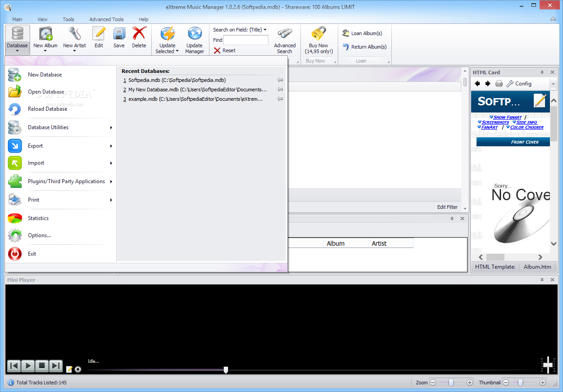Expand Plugins/Third Party Applications submenu
The height and width of the screenshot is (392, 563).
pyautogui.click(x=111, y=181)
